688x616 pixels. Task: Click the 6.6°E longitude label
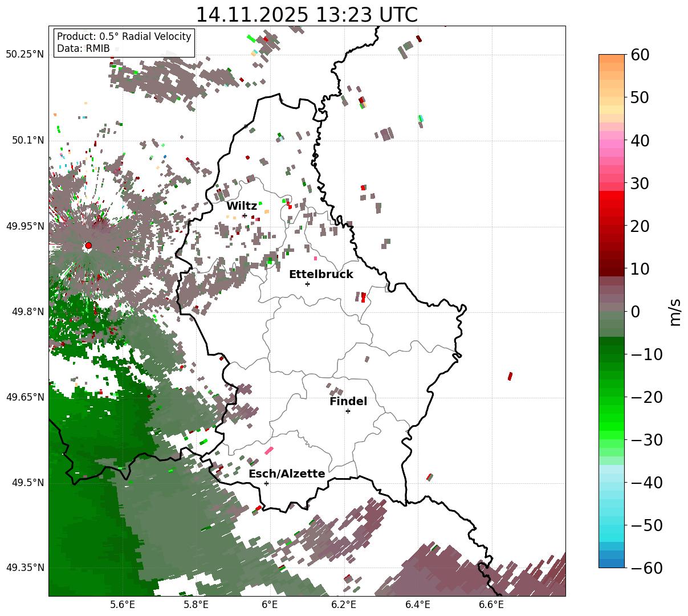[x=491, y=605]
